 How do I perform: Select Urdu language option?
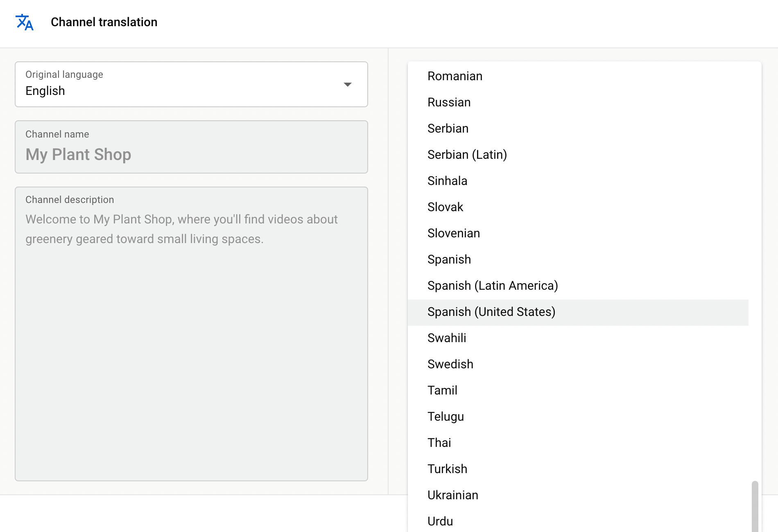click(x=578, y=521)
